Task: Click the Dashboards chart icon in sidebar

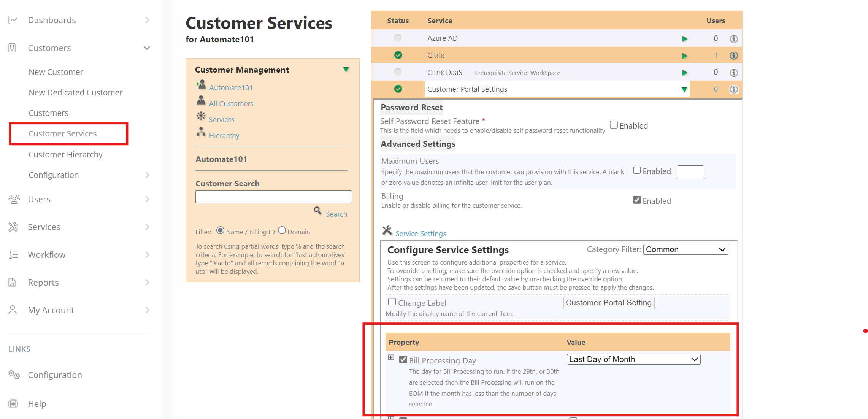Action: click(13, 20)
